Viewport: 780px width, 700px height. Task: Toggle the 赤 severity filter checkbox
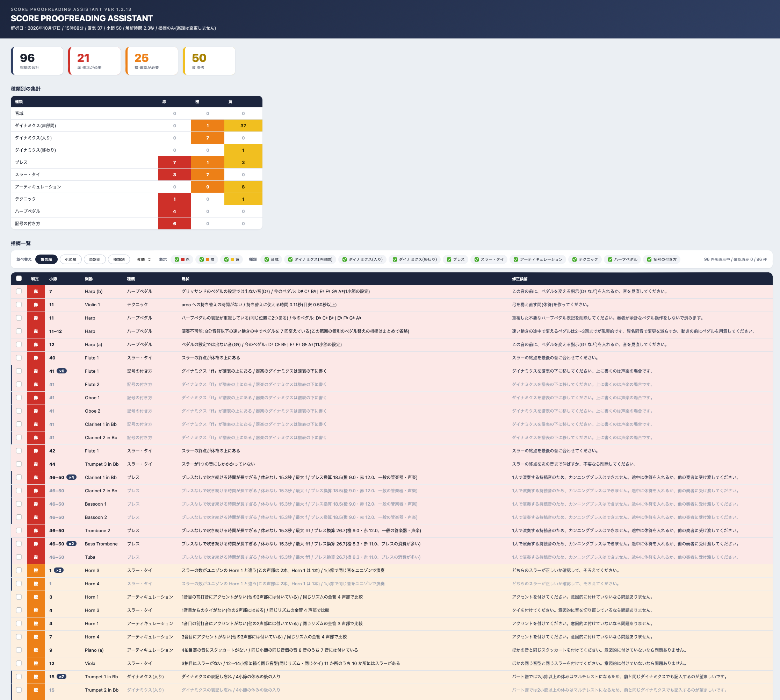click(x=177, y=259)
